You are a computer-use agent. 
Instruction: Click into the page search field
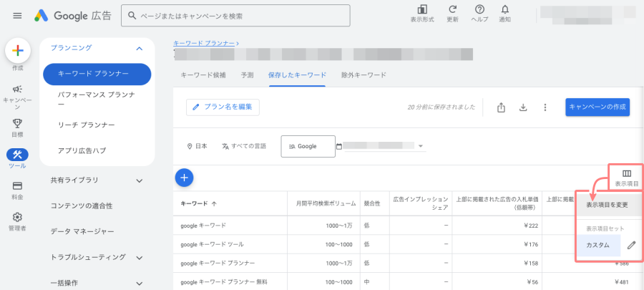point(235,16)
